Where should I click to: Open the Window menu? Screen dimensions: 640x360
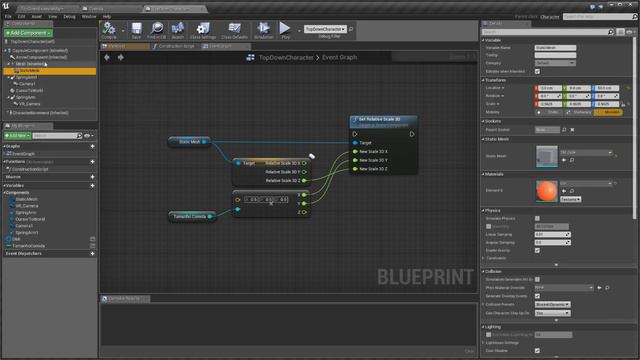[x=89, y=17]
